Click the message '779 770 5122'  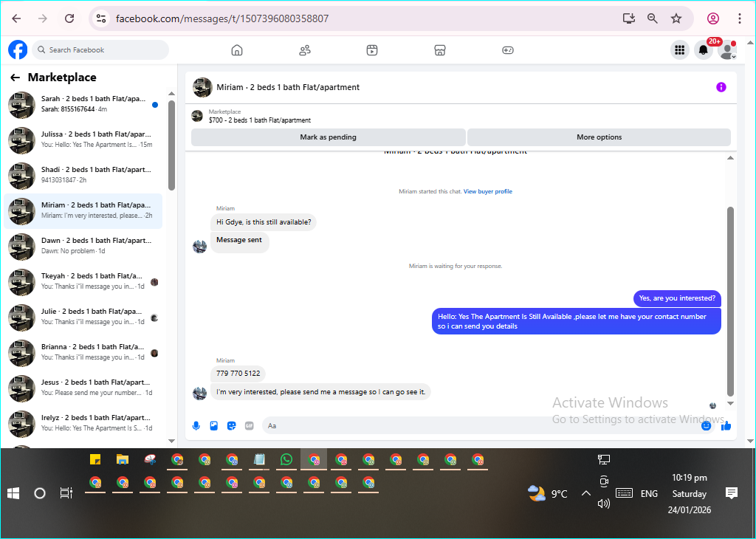click(x=238, y=373)
